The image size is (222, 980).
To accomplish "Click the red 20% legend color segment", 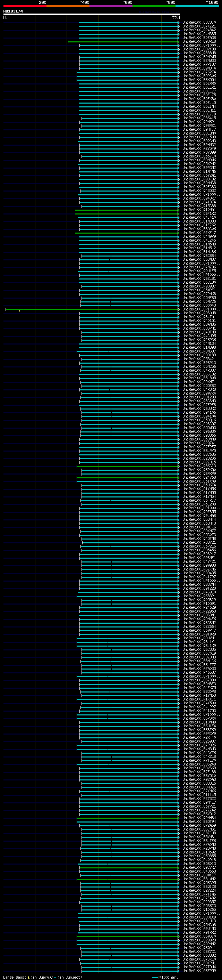I will pyautogui.click(x=25, y=6).
